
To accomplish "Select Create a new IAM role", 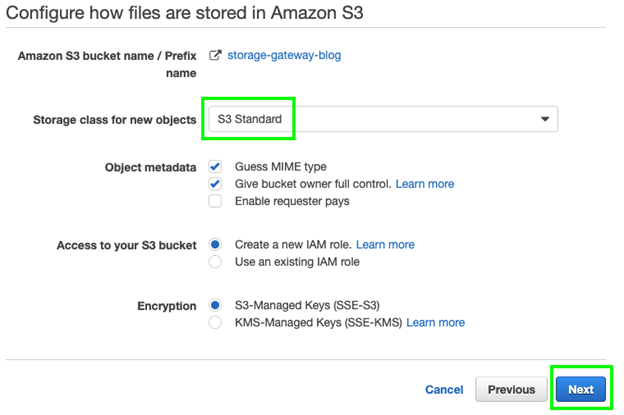I will [215, 244].
